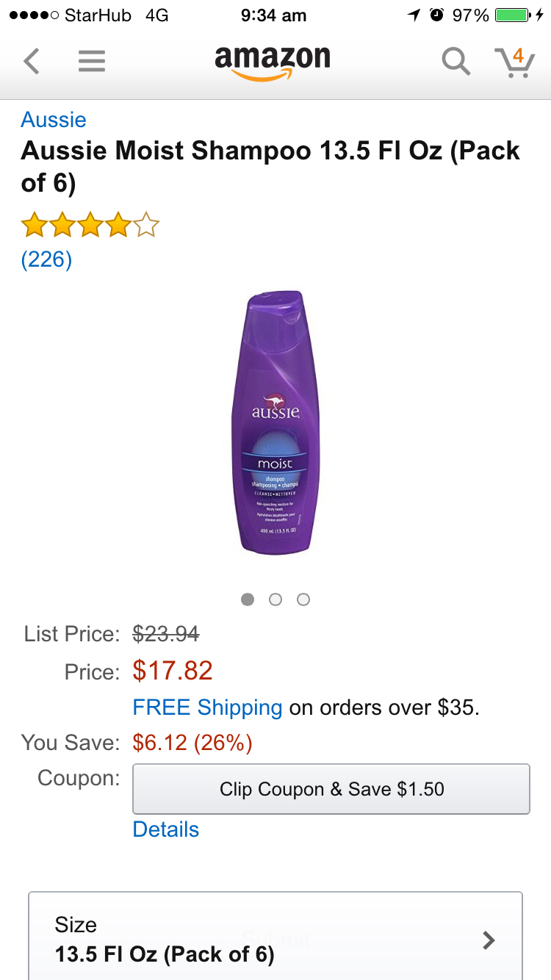Tap the back arrow icon
The height and width of the screenshot is (980, 551).
tap(31, 61)
